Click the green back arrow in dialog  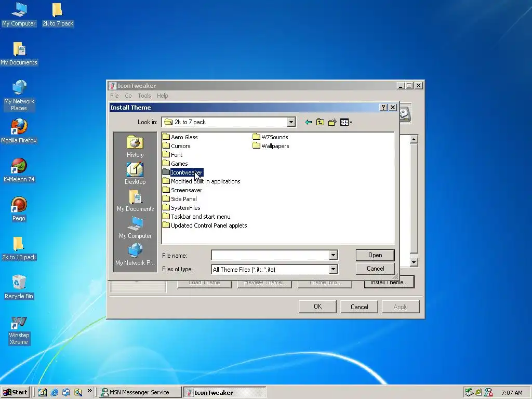(x=309, y=122)
